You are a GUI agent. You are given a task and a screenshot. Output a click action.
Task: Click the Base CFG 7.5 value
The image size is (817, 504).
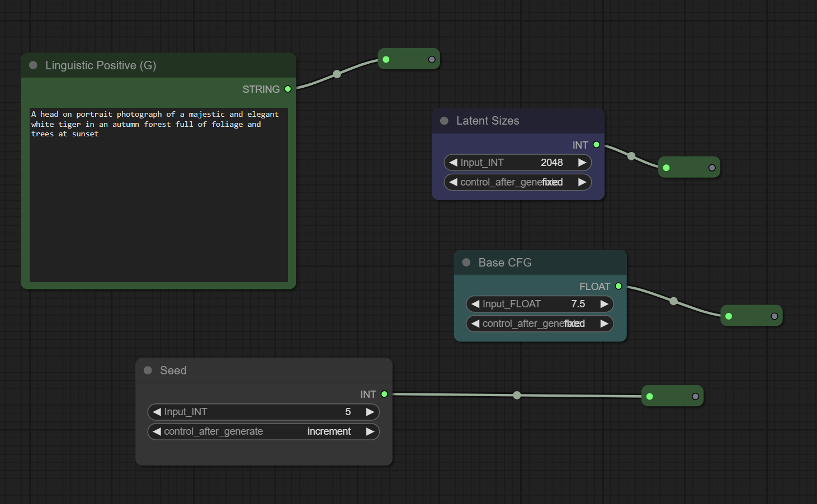pos(578,304)
